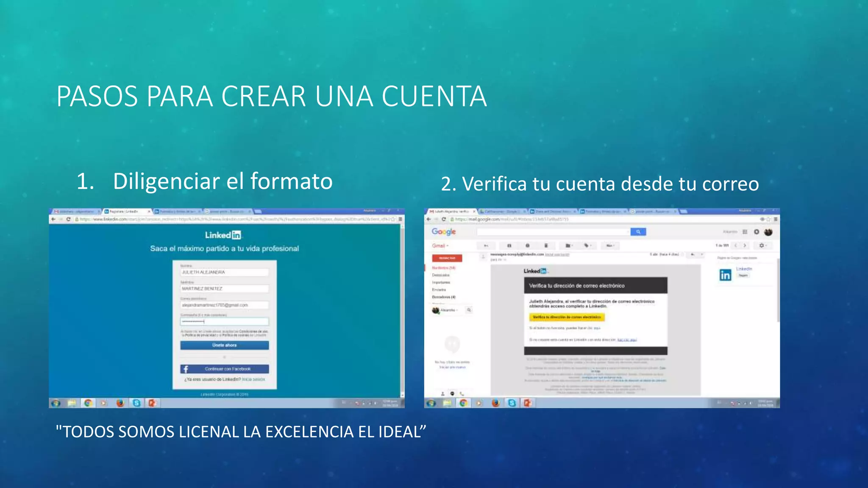Click Gmail page vertical scrollbar
Image resolution: width=868 pixels, height=488 pixels.
tap(778, 290)
